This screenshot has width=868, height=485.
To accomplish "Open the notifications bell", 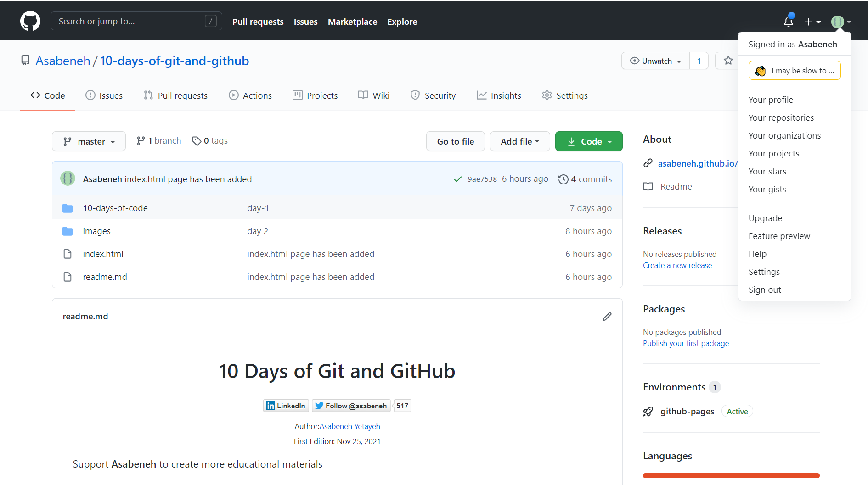I will [789, 22].
